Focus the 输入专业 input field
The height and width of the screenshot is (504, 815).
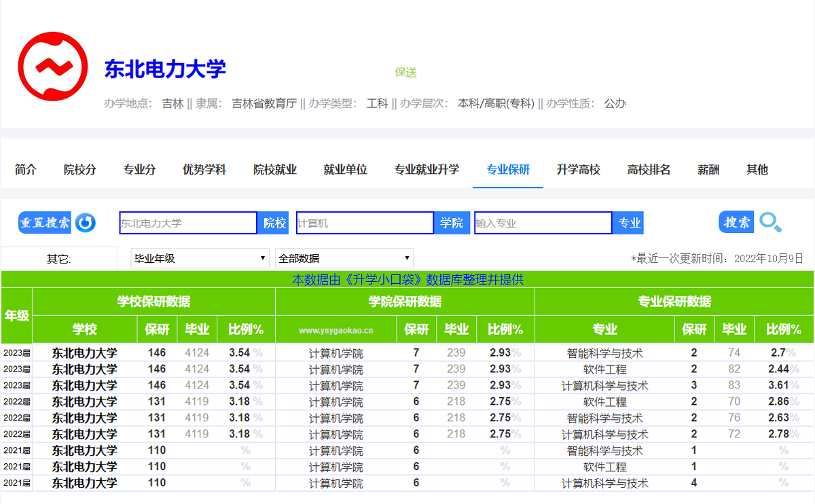[543, 223]
